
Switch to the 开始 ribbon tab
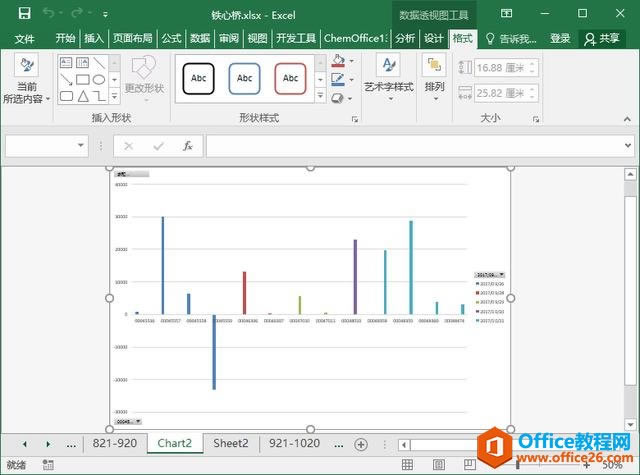65,39
